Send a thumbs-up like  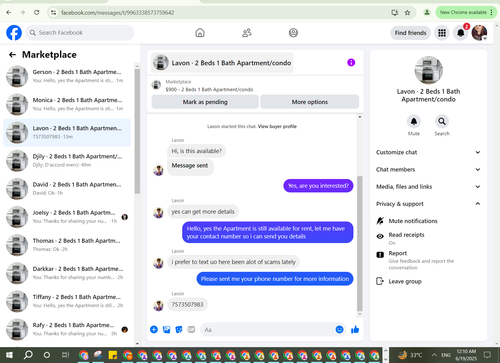(x=355, y=330)
